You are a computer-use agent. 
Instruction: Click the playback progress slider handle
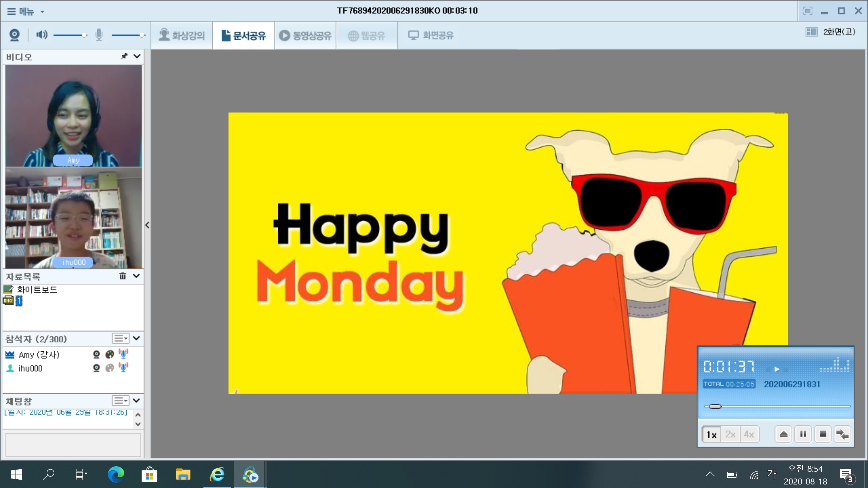pos(715,406)
